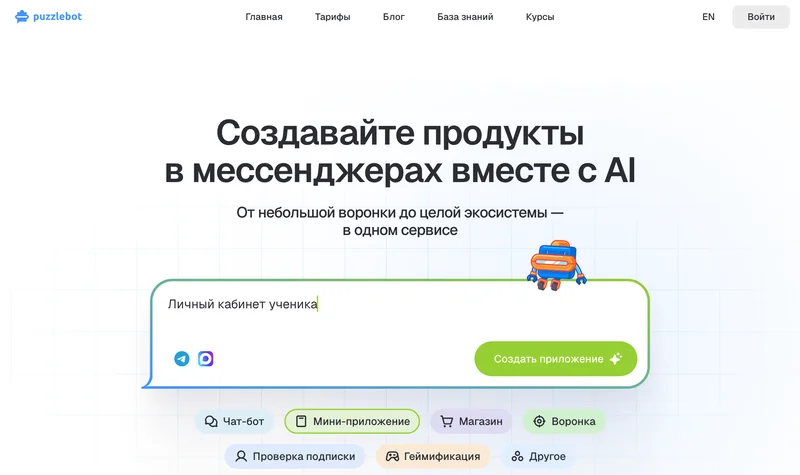
Task: Open the Тарифы page
Action: point(333,17)
